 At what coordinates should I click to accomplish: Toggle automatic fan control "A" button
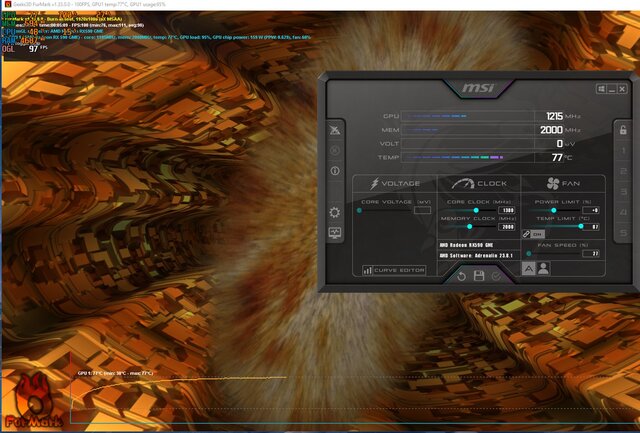coord(529,268)
